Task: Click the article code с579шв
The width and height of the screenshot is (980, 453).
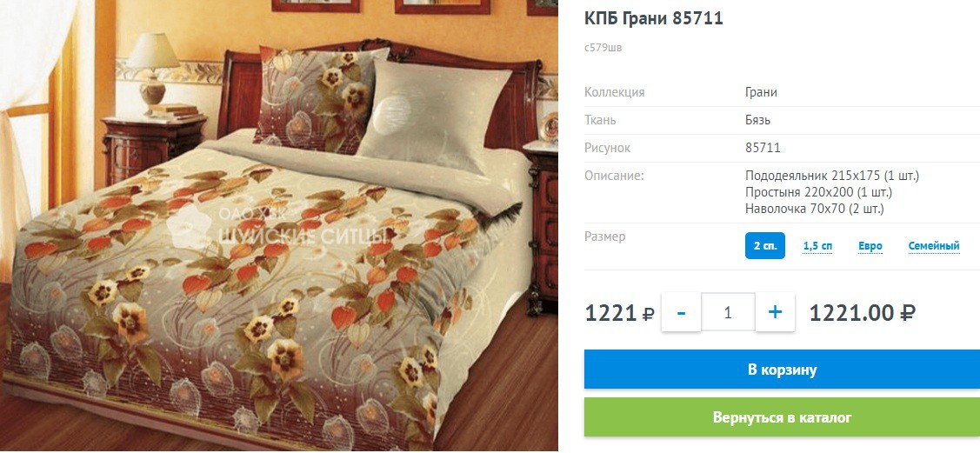Action: (603, 48)
